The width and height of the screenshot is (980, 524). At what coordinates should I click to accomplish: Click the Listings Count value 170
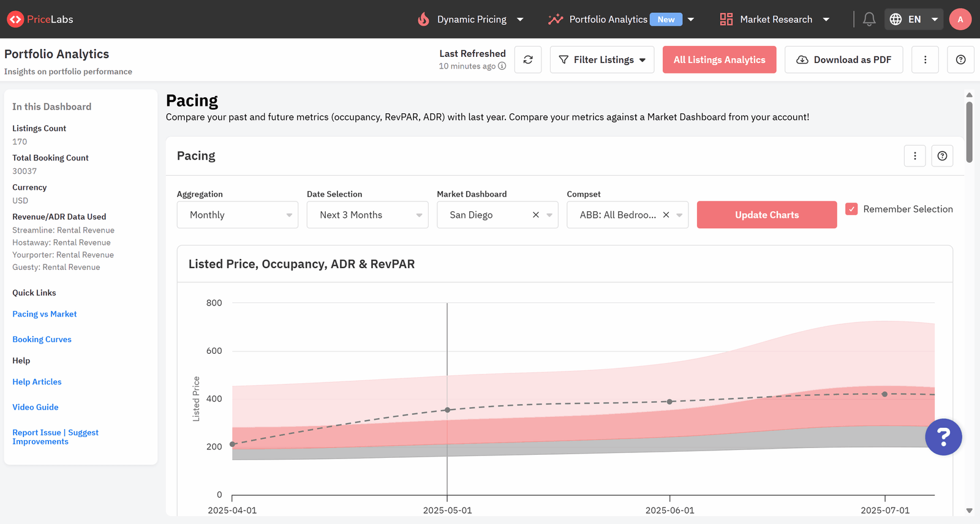[20, 142]
